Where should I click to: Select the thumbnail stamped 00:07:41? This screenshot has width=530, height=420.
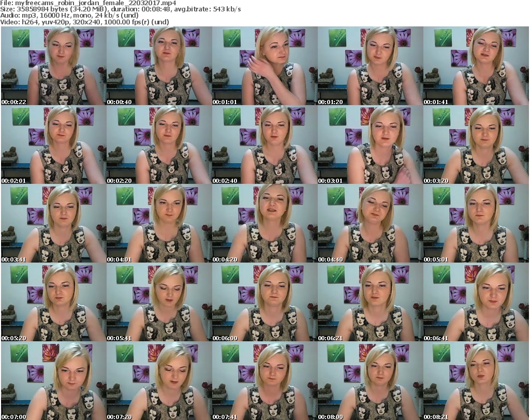(x=264, y=381)
